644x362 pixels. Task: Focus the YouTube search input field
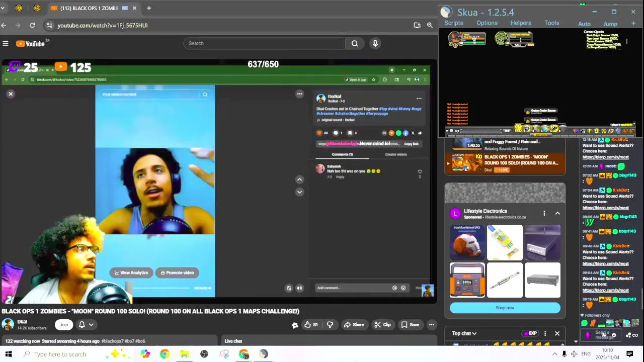pyautogui.click(x=265, y=43)
